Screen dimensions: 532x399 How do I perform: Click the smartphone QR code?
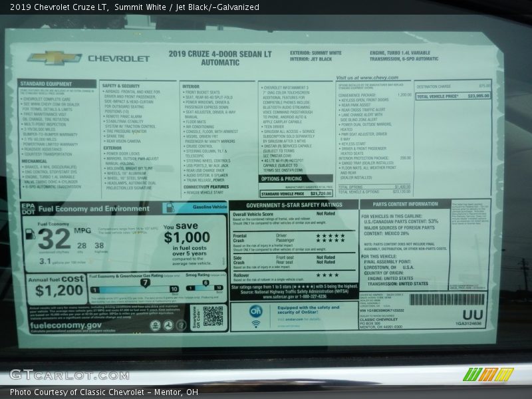(x=213, y=317)
